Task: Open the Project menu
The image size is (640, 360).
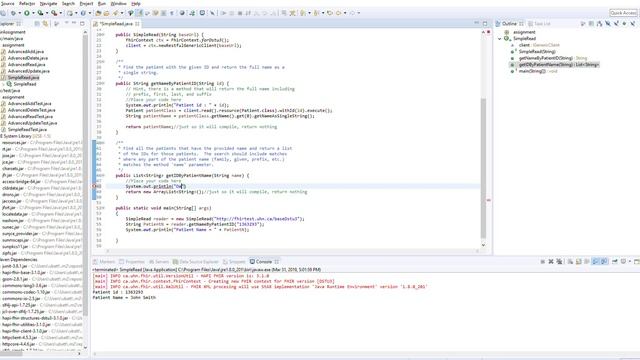Action: point(86,4)
